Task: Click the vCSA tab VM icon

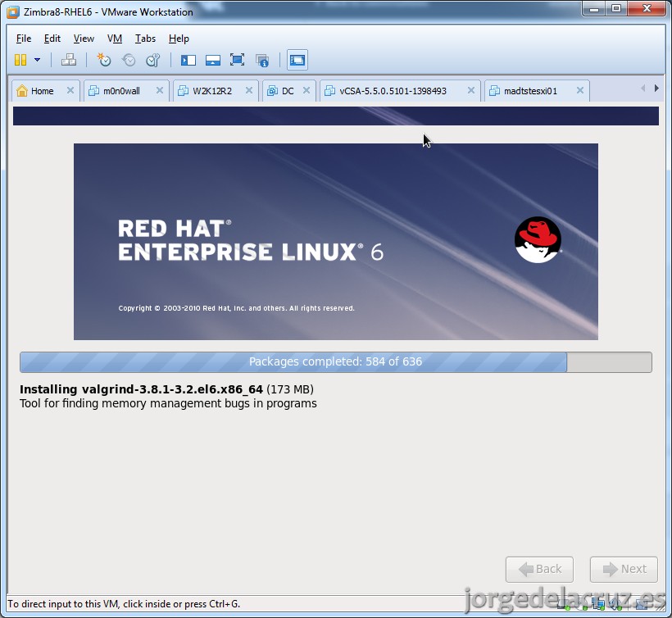Action: 329,90
